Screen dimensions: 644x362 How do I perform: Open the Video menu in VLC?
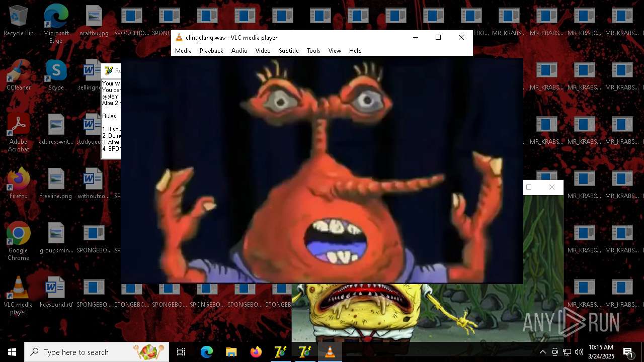(263, 51)
